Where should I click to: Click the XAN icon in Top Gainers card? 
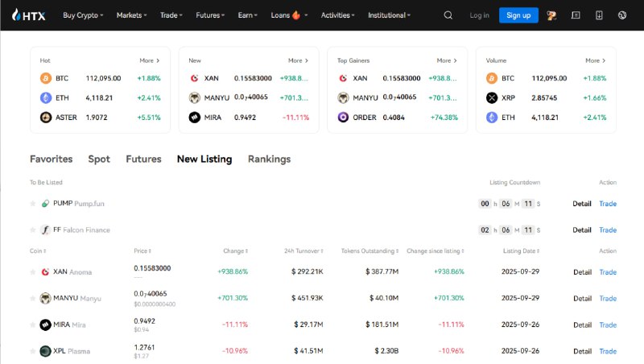tap(343, 78)
